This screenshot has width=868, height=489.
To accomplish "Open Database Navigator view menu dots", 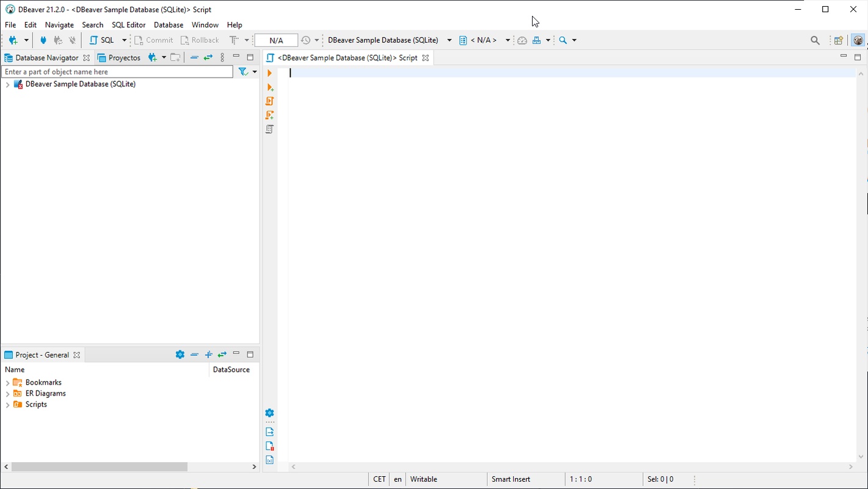I will [x=222, y=57].
